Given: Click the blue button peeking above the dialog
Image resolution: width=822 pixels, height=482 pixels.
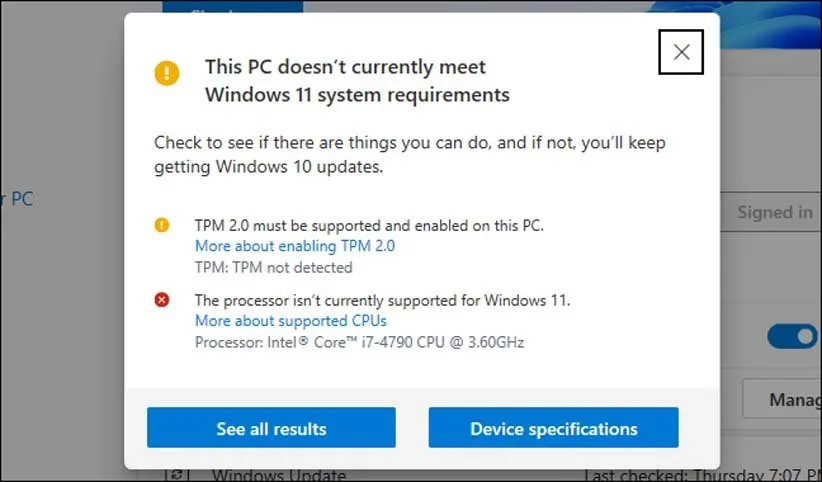Looking at the screenshot, I should 232,8.
